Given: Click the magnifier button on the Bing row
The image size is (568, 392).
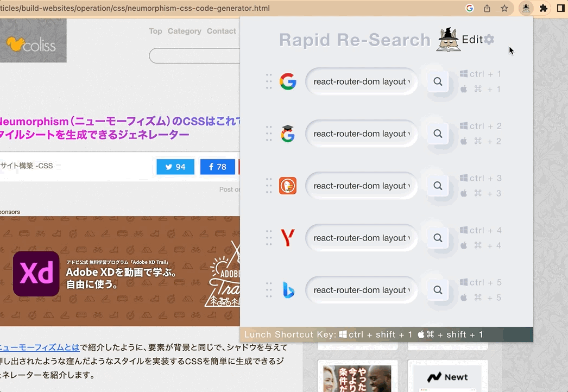Looking at the screenshot, I should [438, 289].
